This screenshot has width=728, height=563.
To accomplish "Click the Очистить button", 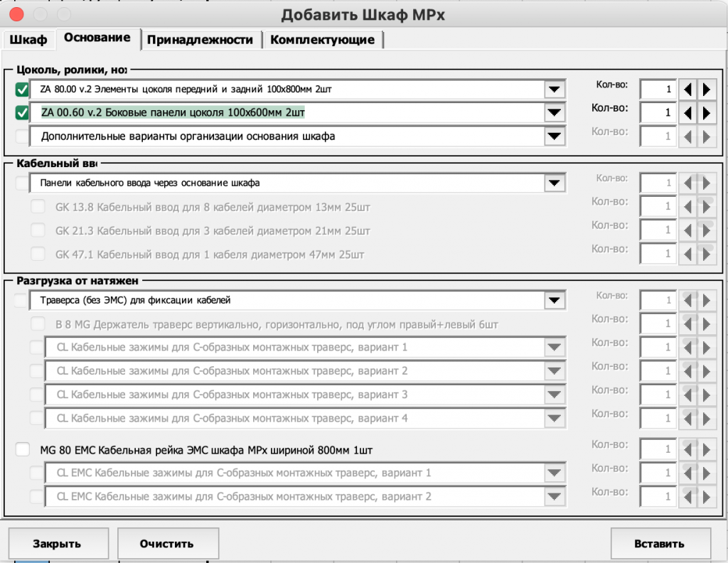I will (x=166, y=544).
